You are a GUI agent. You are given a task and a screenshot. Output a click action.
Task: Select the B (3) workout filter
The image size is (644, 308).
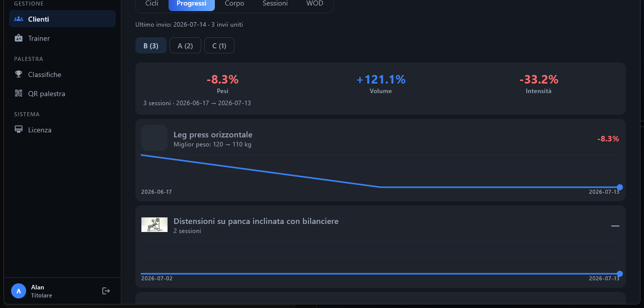click(x=151, y=46)
